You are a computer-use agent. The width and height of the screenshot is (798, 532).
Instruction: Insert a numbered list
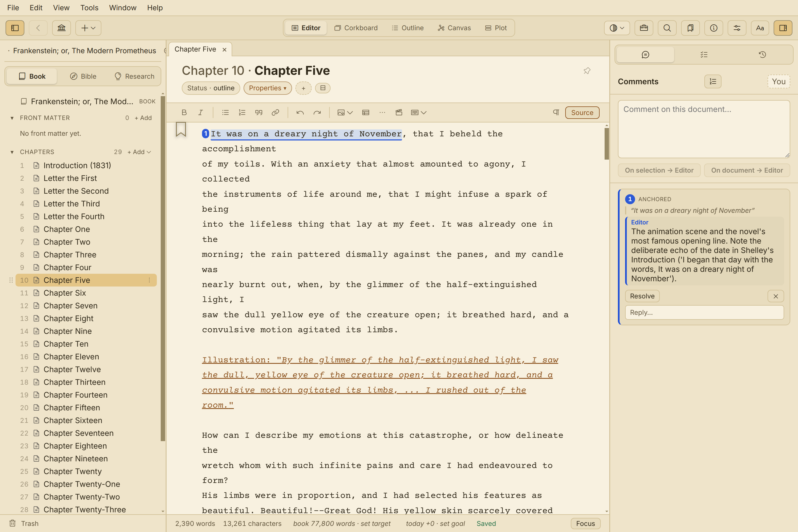[x=242, y=113]
